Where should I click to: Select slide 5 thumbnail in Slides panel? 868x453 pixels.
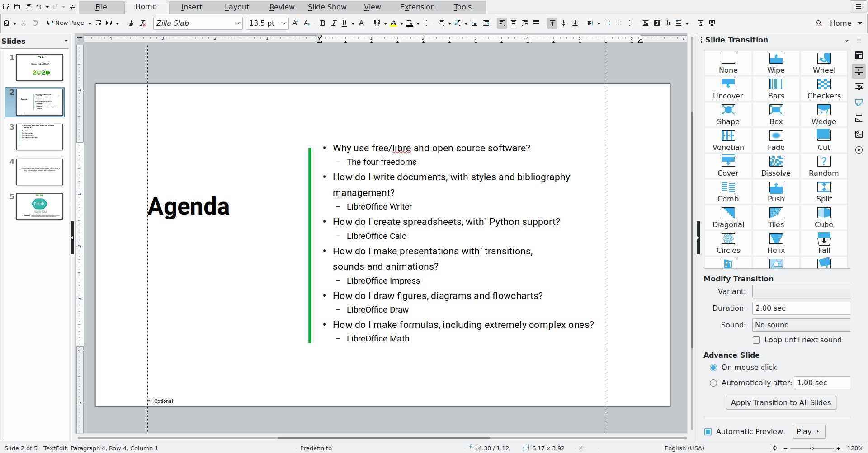click(x=39, y=206)
